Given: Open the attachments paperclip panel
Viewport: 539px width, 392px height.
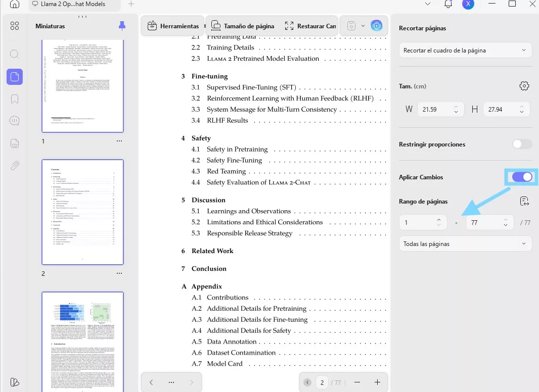Looking at the screenshot, I should click(15, 166).
